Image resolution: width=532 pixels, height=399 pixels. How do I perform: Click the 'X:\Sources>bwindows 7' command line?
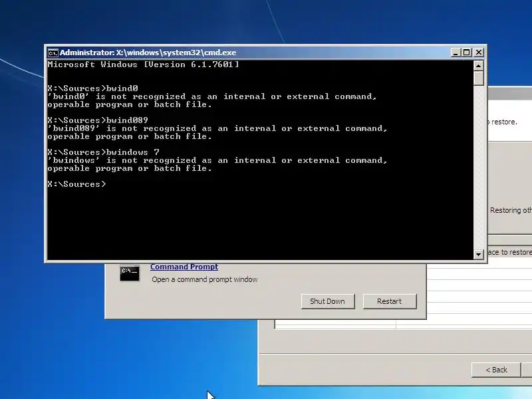[103, 152]
